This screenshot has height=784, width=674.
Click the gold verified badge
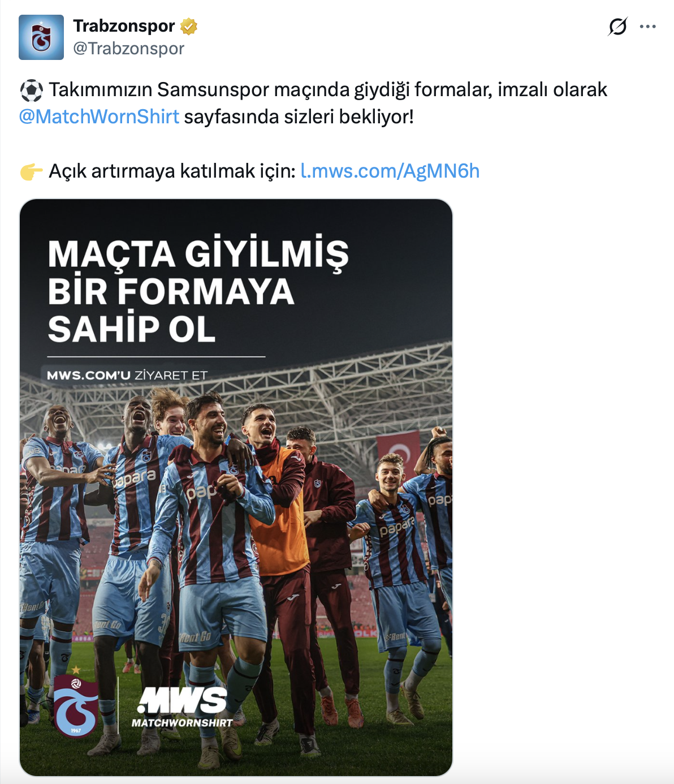[189, 26]
